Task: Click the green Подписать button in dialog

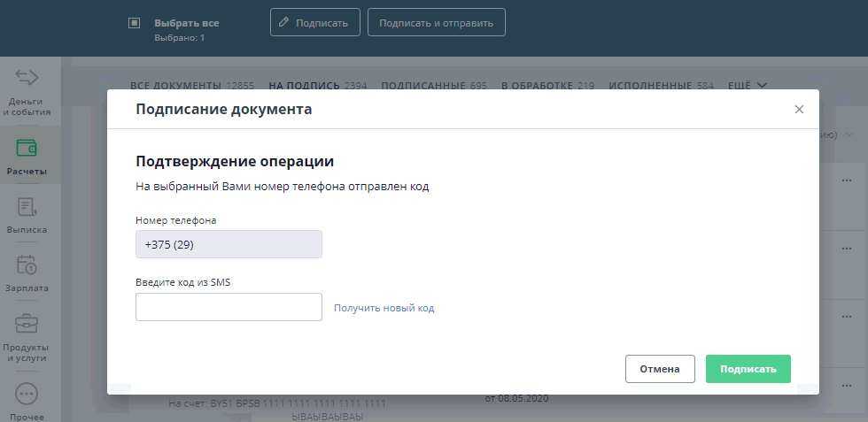Action: point(748,369)
